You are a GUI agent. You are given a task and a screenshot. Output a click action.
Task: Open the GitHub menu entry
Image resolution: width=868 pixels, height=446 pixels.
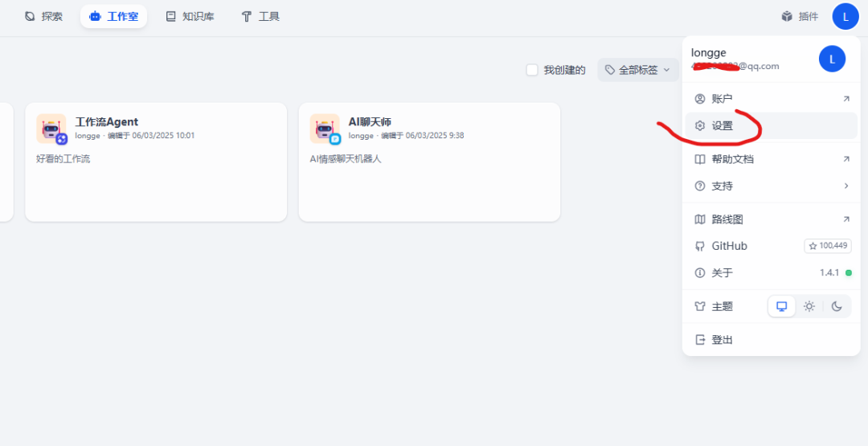pyautogui.click(x=771, y=246)
